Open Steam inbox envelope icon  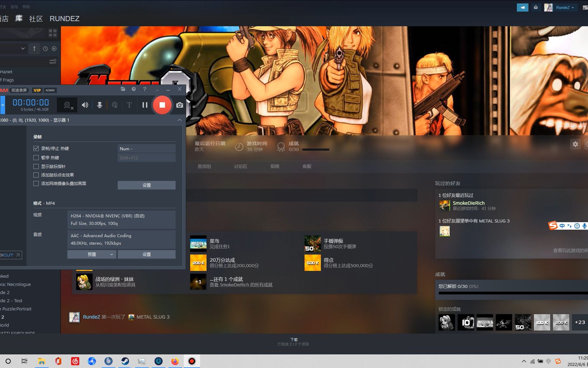[536, 7]
